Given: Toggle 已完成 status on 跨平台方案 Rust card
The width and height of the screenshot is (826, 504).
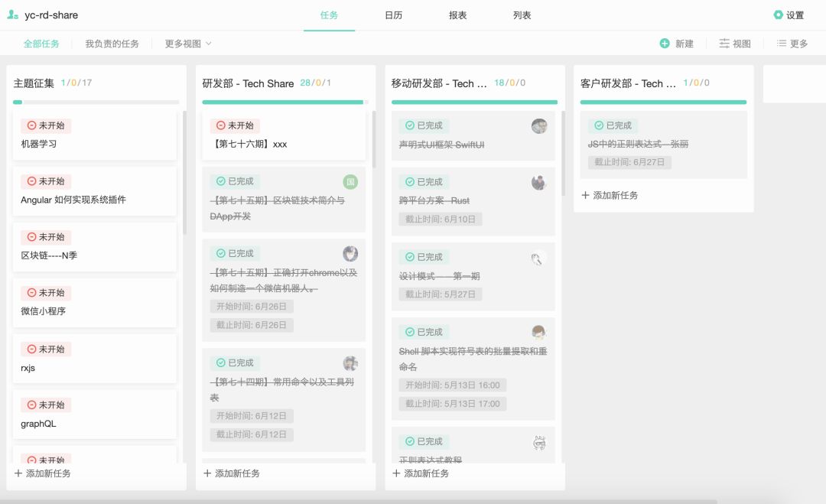Looking at the screenshot, I should (424, 182).
